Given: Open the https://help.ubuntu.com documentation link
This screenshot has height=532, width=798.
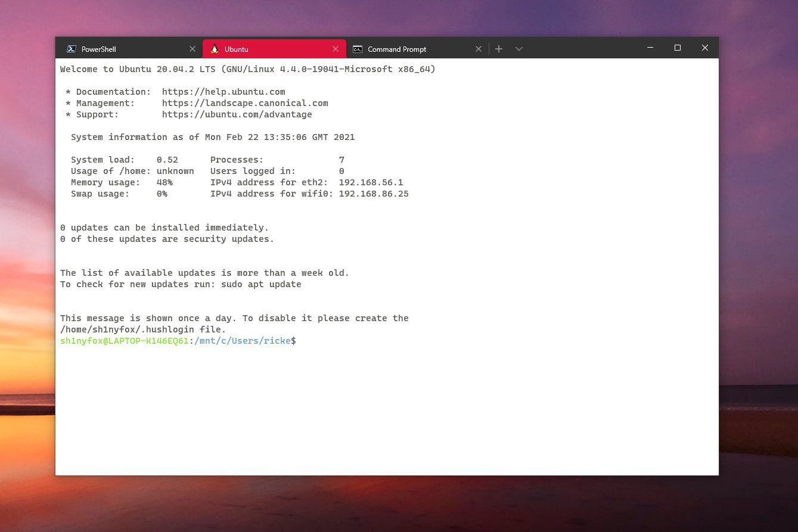Looking at the screenshot, I should tap(223, 92).
